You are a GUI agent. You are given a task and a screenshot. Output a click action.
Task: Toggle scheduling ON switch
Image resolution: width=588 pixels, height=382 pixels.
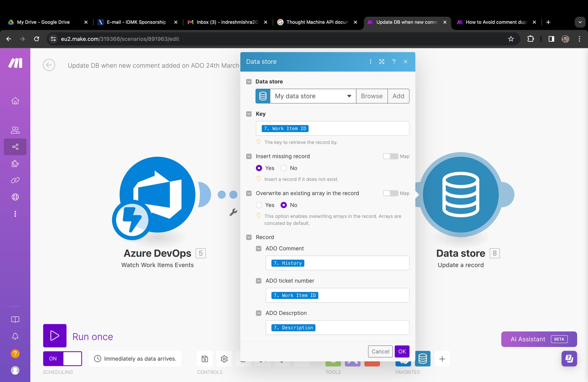[x=62, y=358]
